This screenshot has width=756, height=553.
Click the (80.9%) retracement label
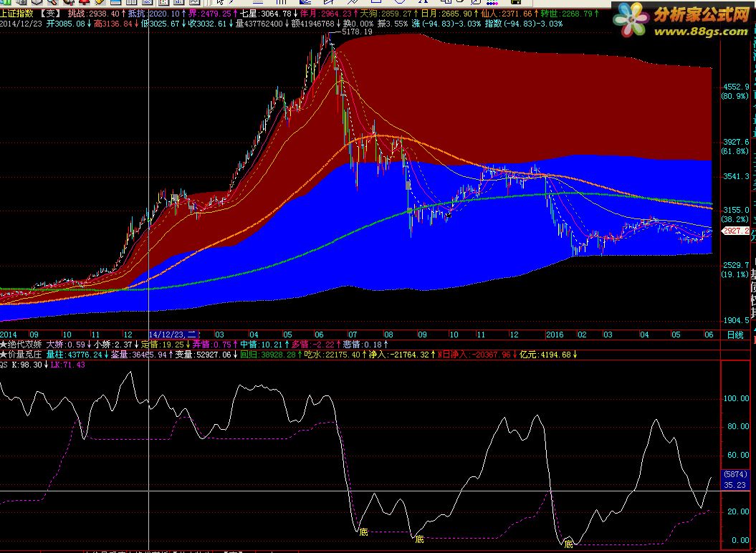(x=735, y=97)
